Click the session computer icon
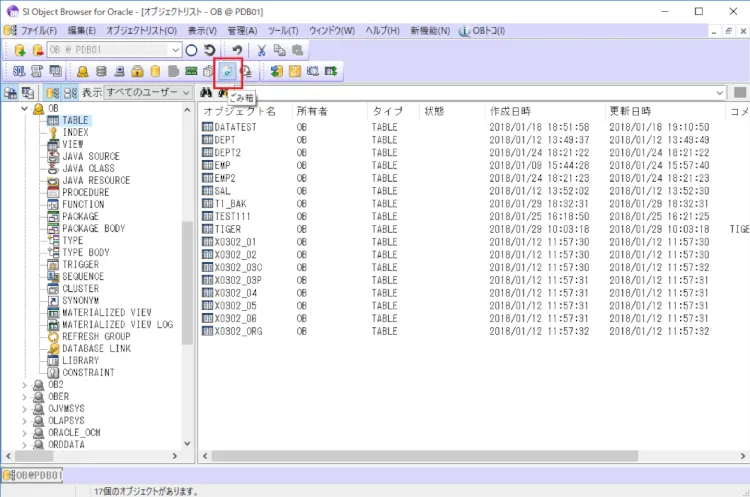 119,71
